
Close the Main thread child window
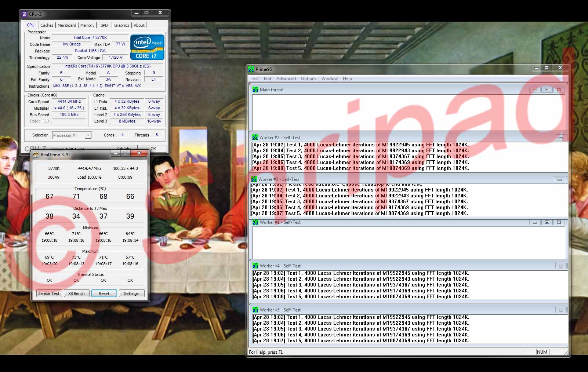pyautogui.click(x=559, y=90)
